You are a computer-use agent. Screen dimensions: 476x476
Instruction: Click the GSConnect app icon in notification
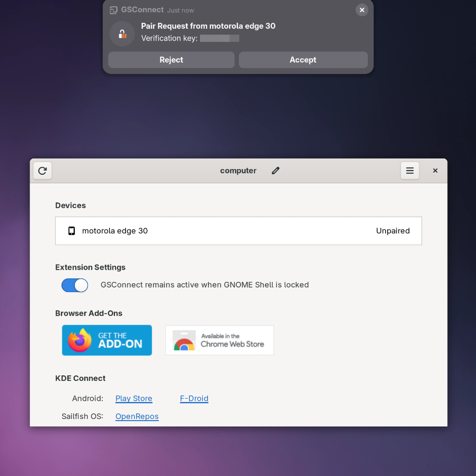click(113, 10)
